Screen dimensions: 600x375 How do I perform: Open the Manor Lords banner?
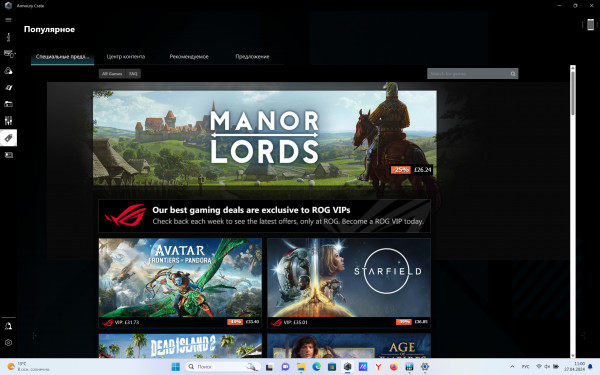point(264,139)
